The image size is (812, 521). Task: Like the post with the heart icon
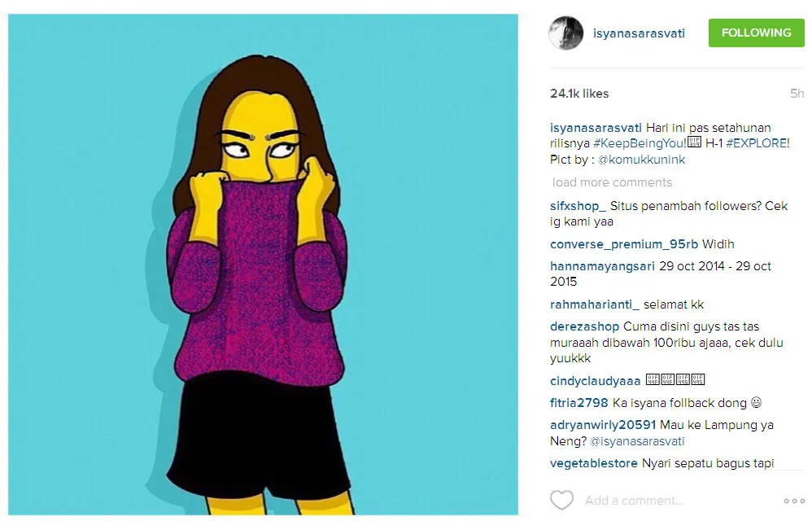(x=561, y=501)
